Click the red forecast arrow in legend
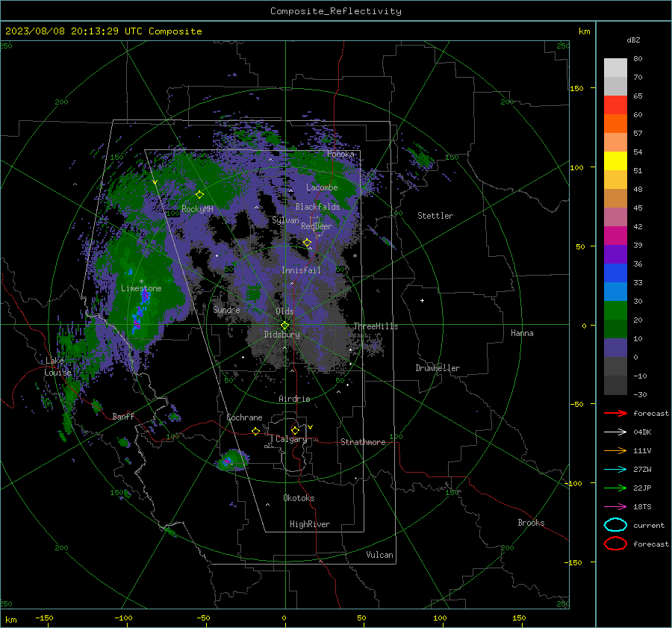The width and height of the screenshot is (672, 628). 615,413
